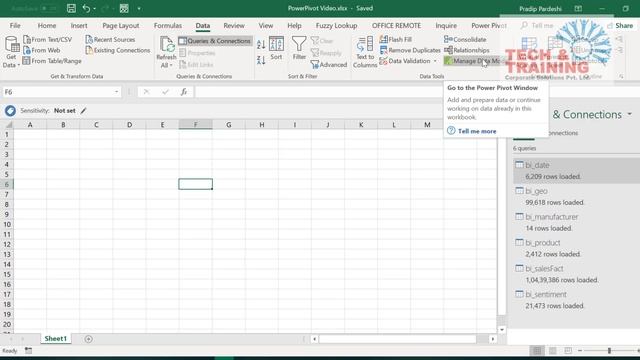
Task: Select row 10 header
Action: click(7, 224)
